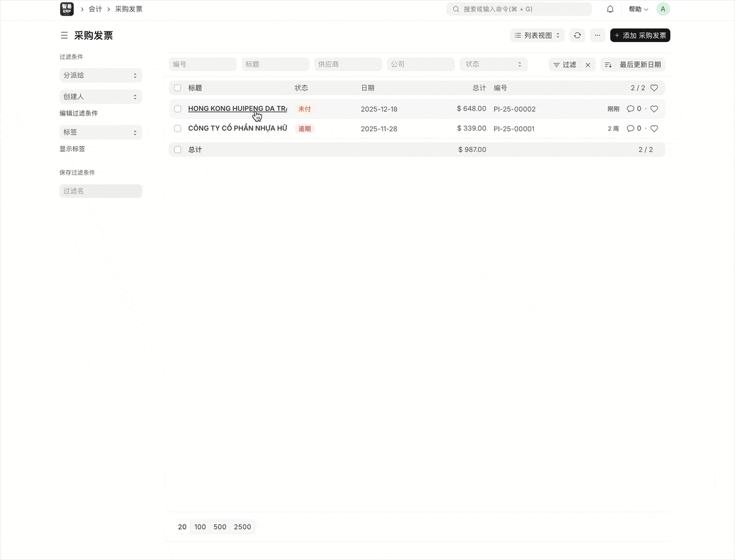Open the 创建人 filter dropdown
Image resolution: width=735 pixels, height=560 pixels.
coord(100,96)
